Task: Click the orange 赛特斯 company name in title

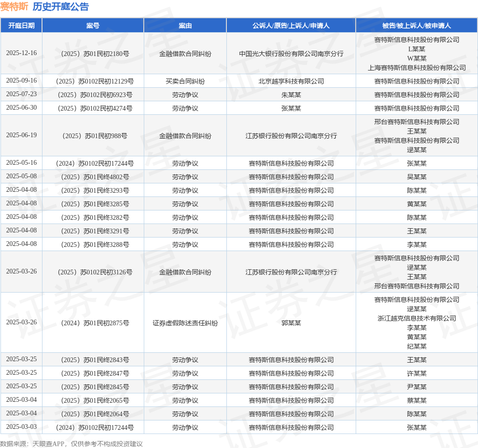Action: (x=14, y=7)
